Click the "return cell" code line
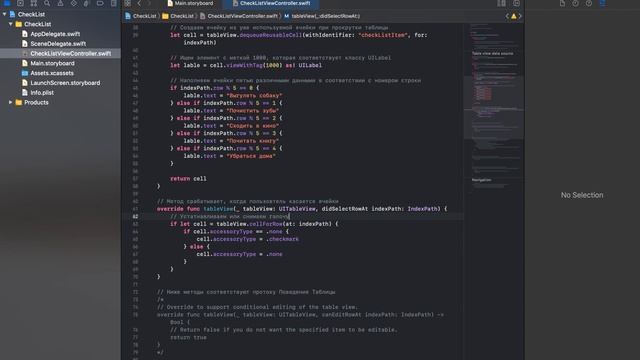This screenshot has width=640, height=360. 188,179
